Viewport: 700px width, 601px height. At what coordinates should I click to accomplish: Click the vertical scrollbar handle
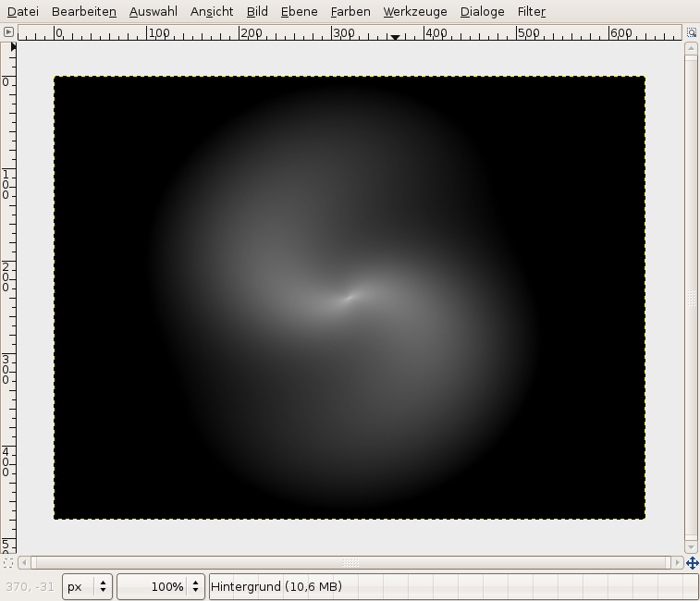(x=691, y=298)
